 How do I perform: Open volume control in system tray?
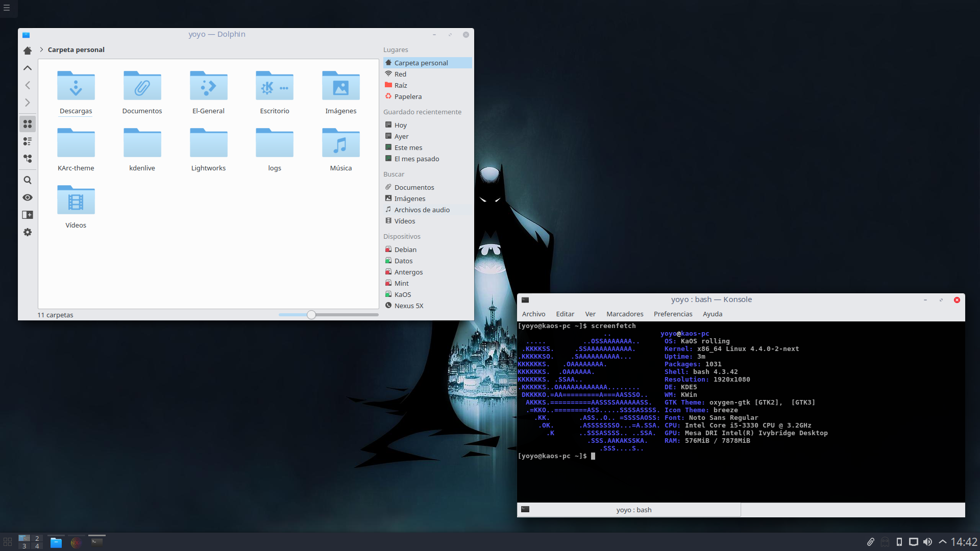927,542
